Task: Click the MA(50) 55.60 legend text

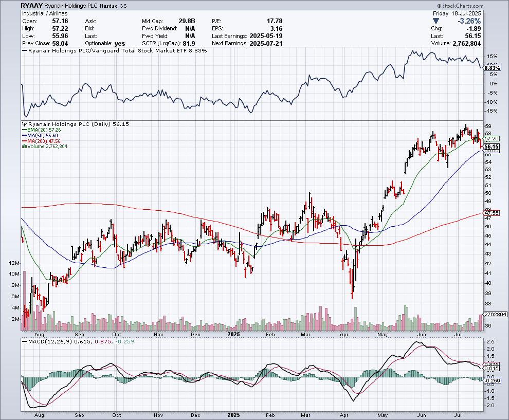Action: point(43,135)
